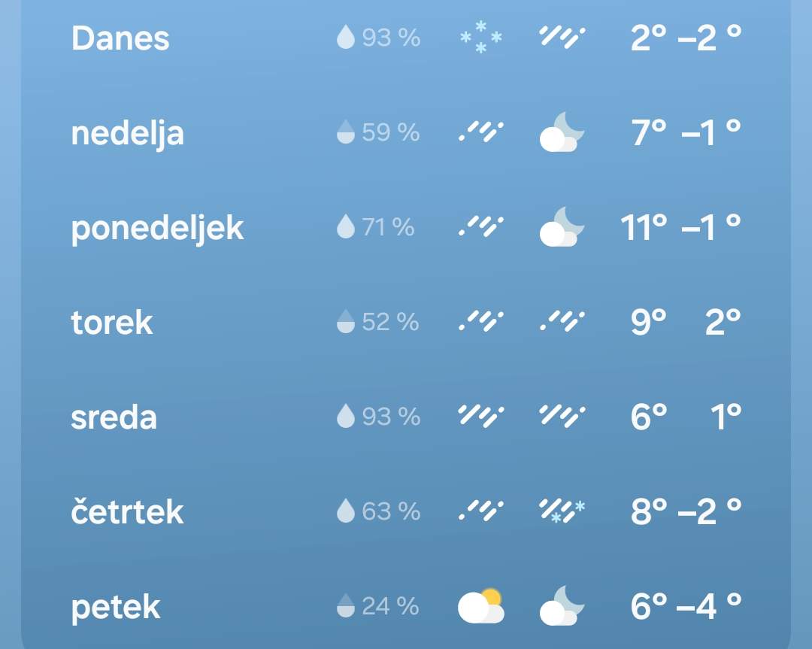
Task: Click the half-filled raindrop beside 24 %
Action: click(345, 605)
